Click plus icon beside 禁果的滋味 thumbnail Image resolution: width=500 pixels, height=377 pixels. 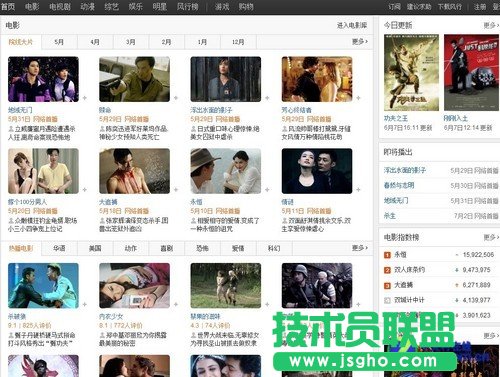(267, 304)
